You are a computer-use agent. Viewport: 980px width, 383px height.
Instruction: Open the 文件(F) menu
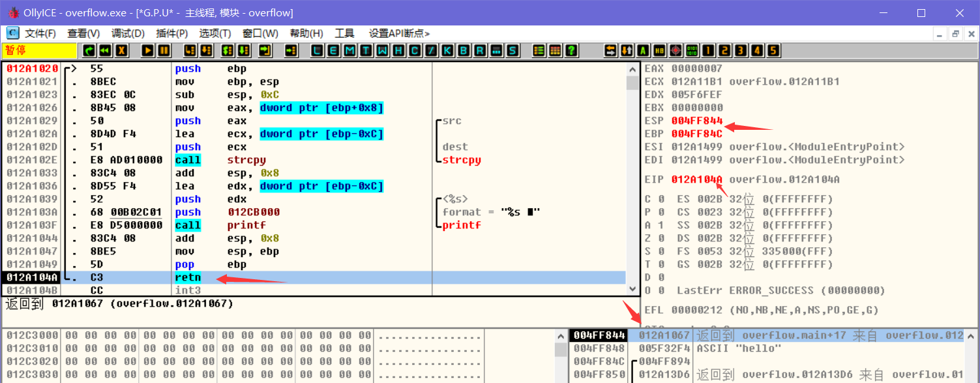(x=40, y=33)
